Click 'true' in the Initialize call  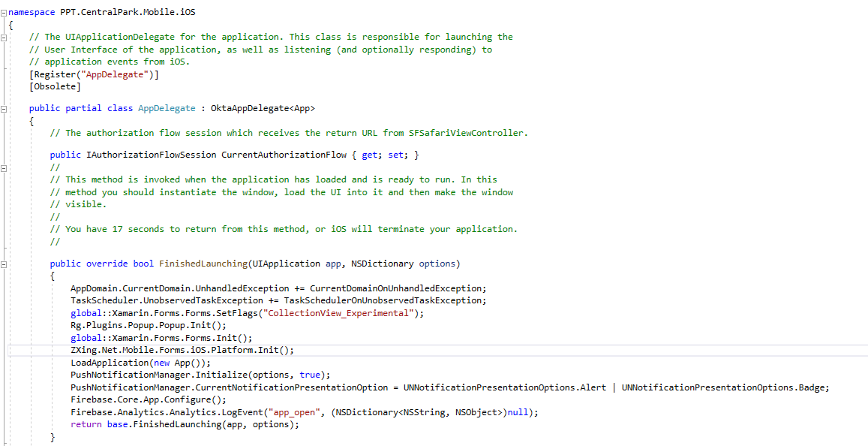click(310, 375)
